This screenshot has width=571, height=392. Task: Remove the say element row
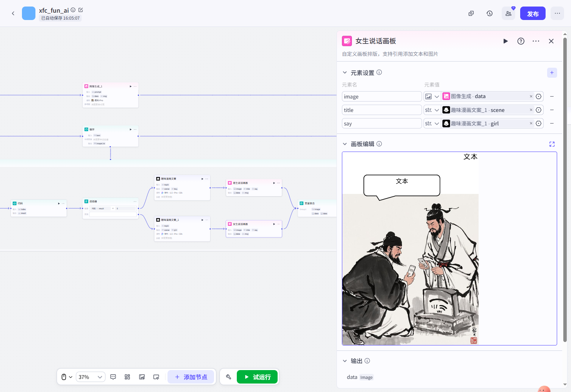point(552,123)
